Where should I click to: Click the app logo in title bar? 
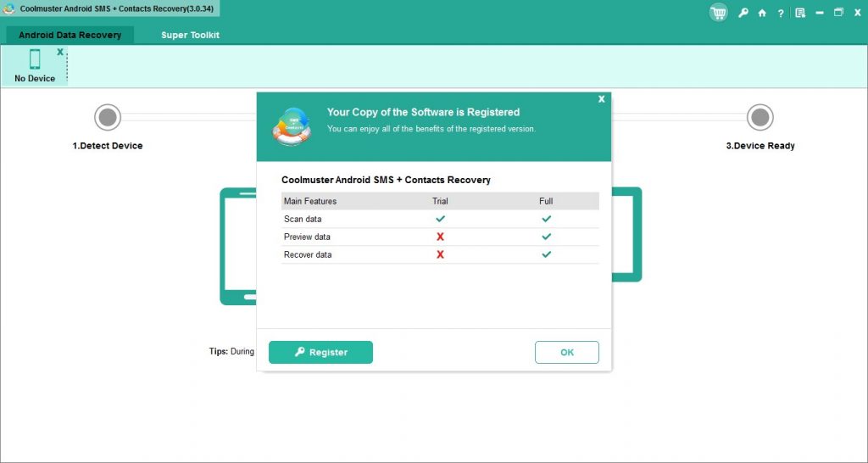[x=10, y=10]
